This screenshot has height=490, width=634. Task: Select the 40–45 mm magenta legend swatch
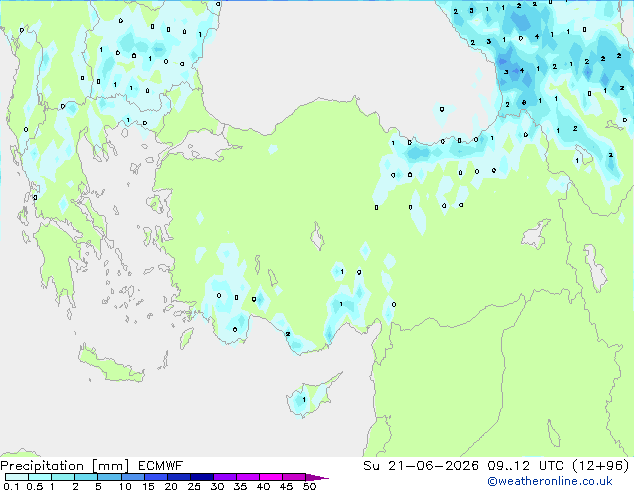coord(271,477)
